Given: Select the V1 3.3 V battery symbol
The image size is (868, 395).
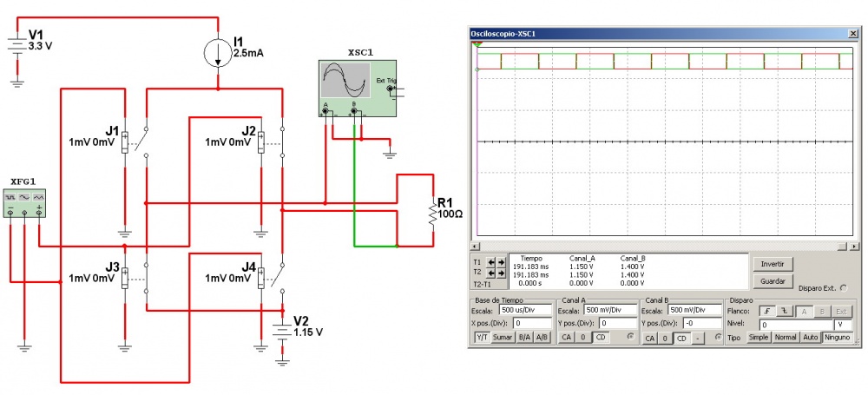Looking at the screenshot, I should 16,44.
